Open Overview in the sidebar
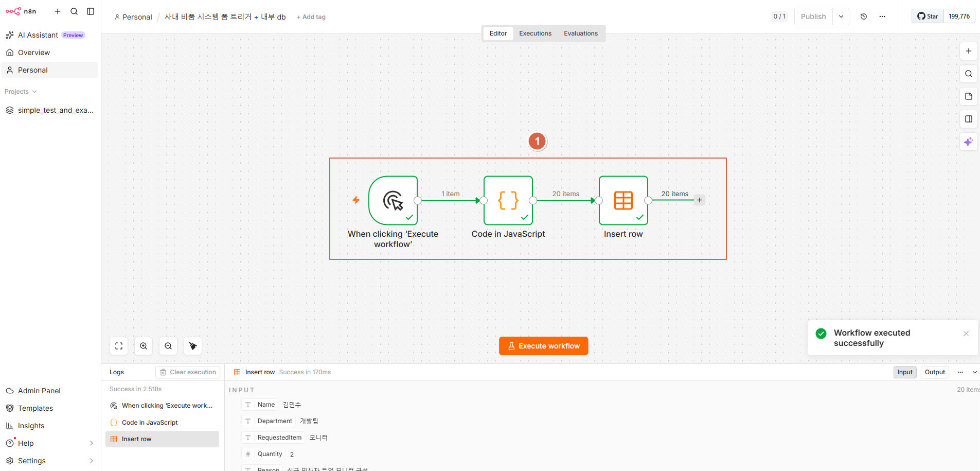 pyautogui.click(x=49, y=53)
